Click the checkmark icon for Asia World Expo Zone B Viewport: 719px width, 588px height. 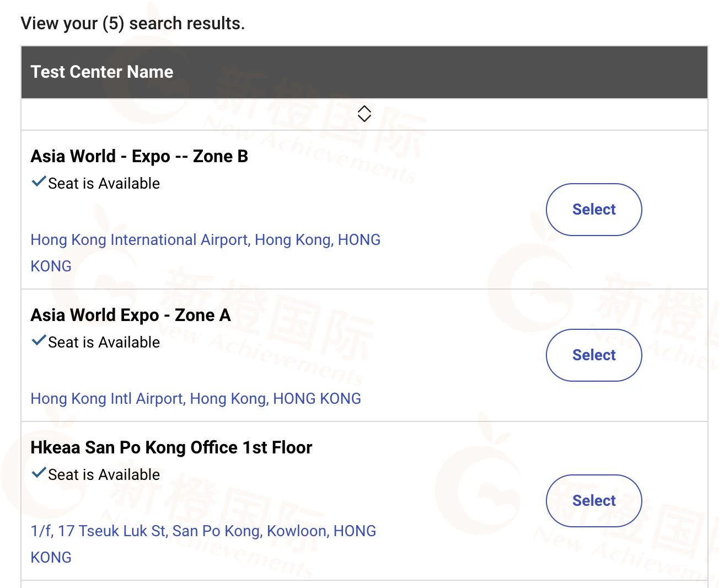pos(39,181)
